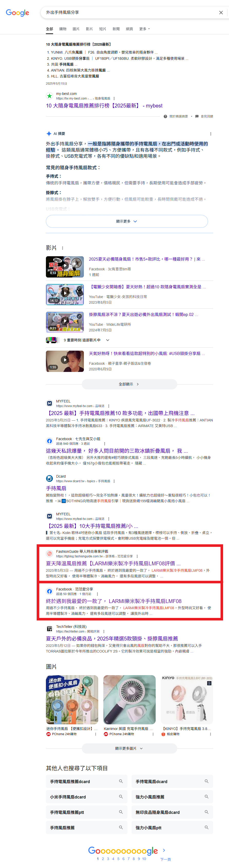Image resolution: width=229 pixels, height=868 pixels.
Task: Open the 掛脖風扇涼不涼 video link
Action: click(x=143, y=314)
